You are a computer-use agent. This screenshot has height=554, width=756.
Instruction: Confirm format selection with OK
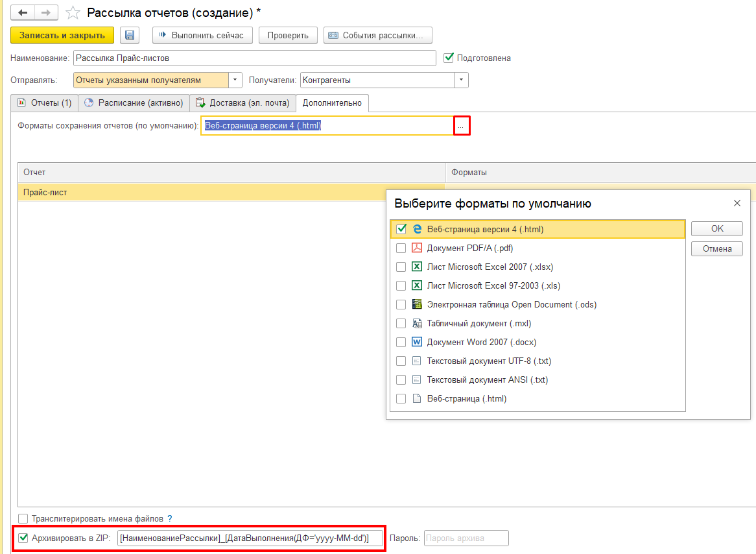pyautogui.click(x=717, y=229)
